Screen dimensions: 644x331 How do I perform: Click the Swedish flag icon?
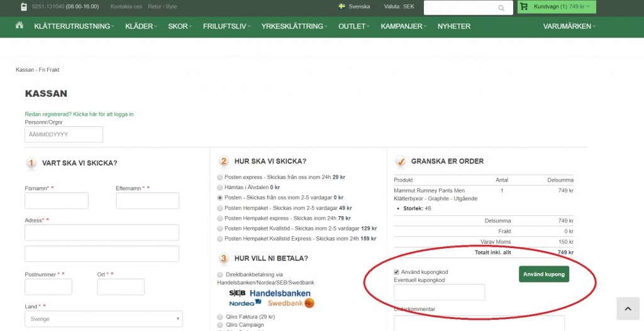341,6
